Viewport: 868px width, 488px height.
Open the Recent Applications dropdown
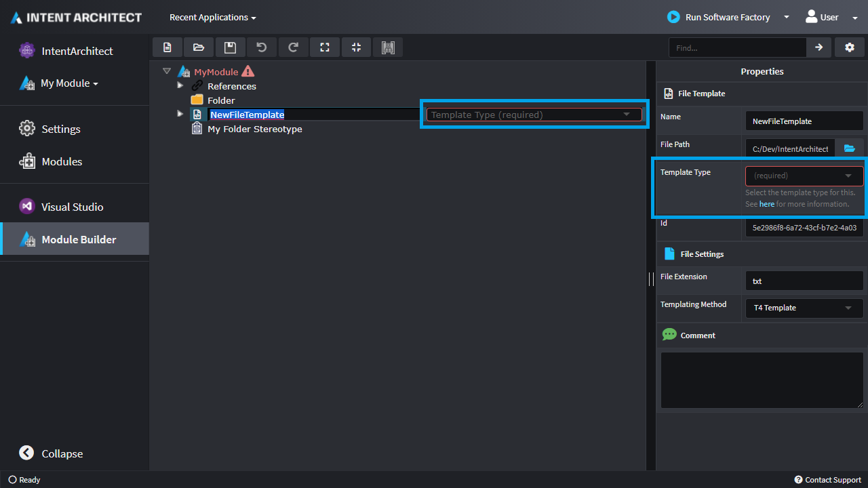[213, 18]
